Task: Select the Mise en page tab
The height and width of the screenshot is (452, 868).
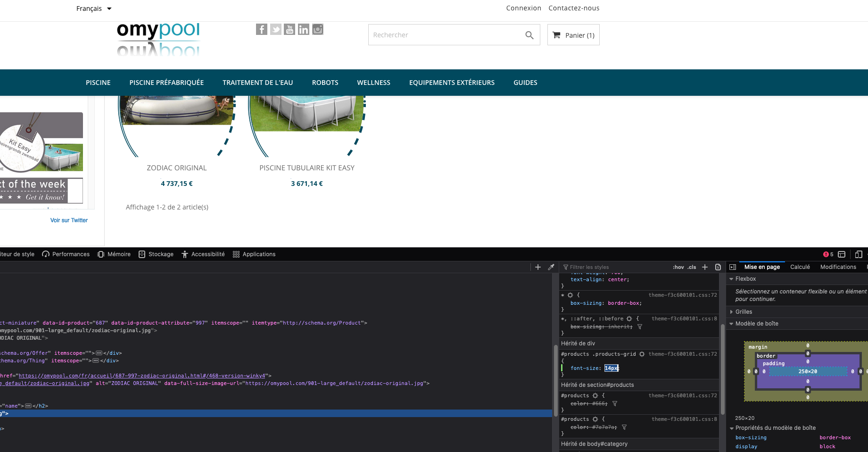Action: coord(762,267)
